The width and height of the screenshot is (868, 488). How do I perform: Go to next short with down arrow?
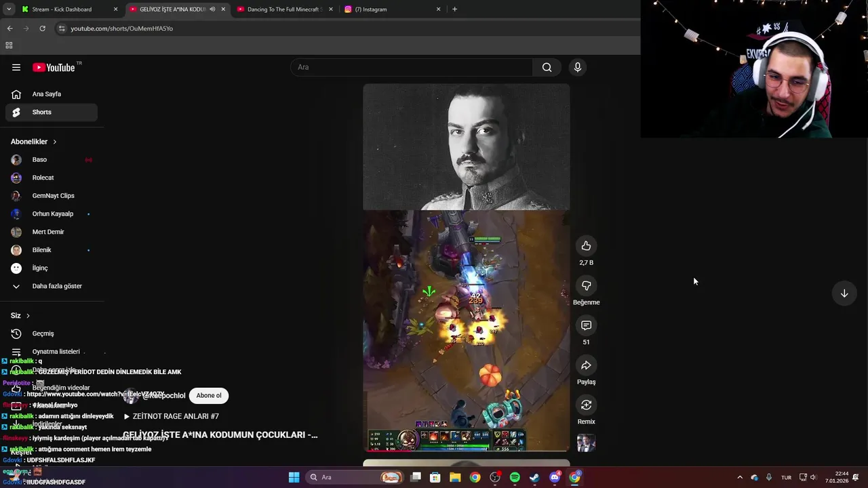(844, 293)
